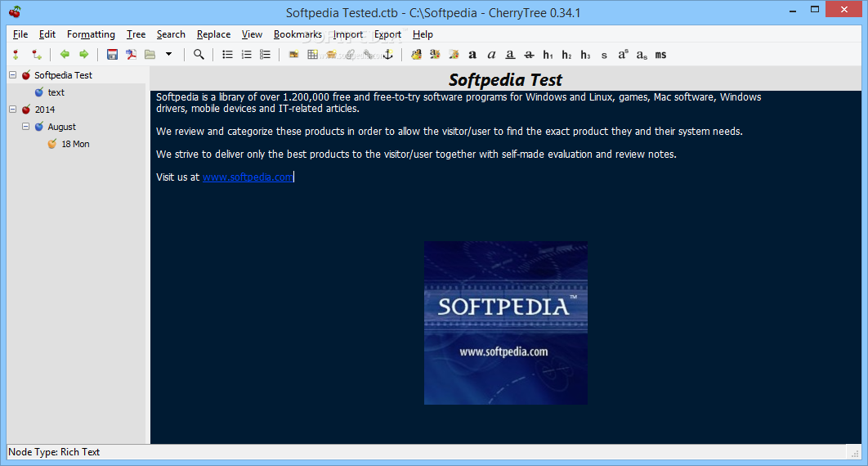The height and width of the screenshot is (466, 868).
Task: Open the Bookmarks menu
Action: 298,34
